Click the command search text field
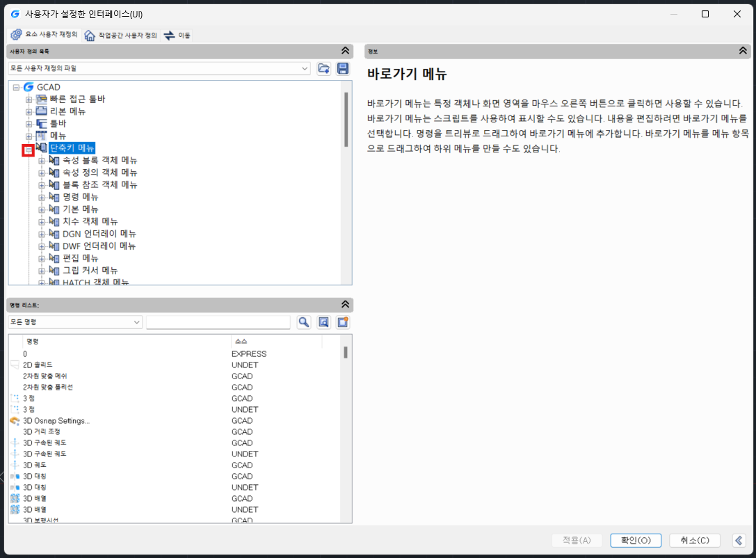 [x=218, y=322]
